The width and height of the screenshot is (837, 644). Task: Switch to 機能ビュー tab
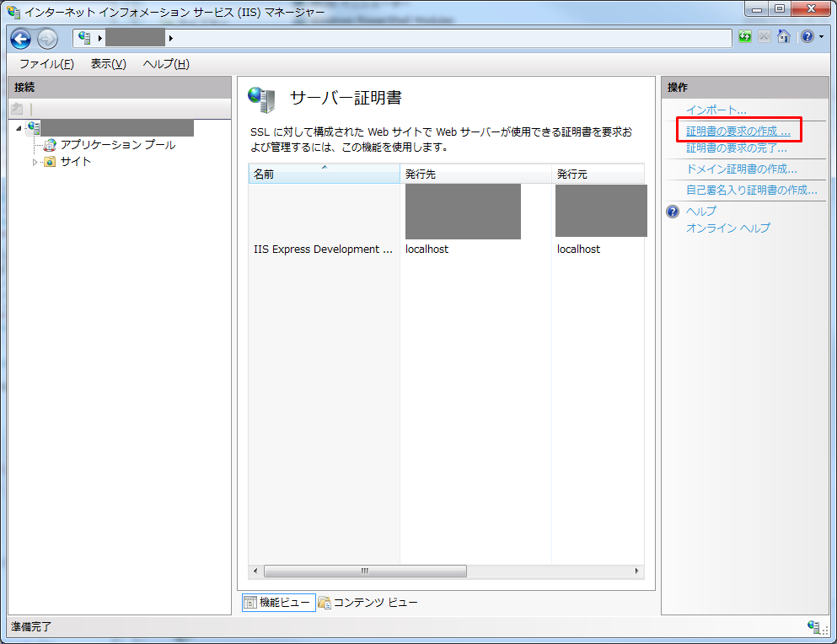click(278, 603)
